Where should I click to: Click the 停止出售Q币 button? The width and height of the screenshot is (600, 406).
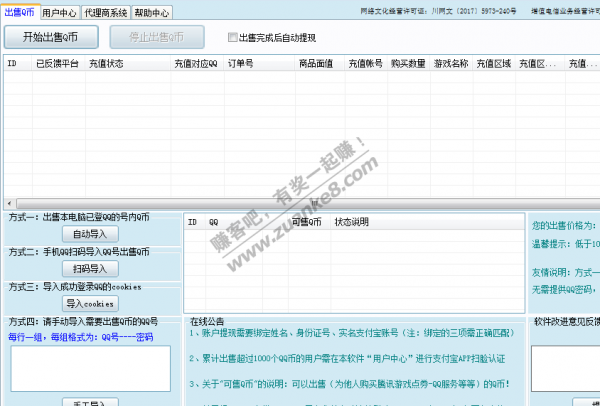tap(157, 37)
